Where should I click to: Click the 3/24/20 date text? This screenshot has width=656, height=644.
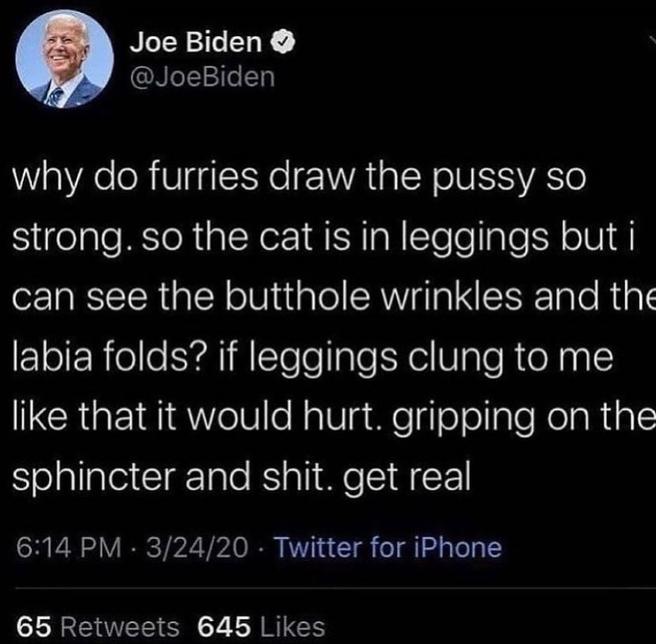tap(197, 547)
